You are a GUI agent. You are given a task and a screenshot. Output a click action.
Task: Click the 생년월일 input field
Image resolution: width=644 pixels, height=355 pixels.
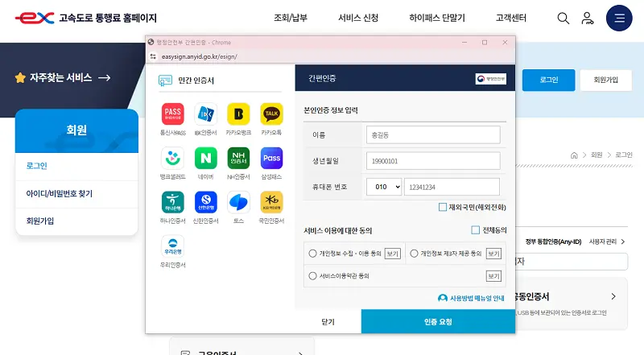coord(433,161)
